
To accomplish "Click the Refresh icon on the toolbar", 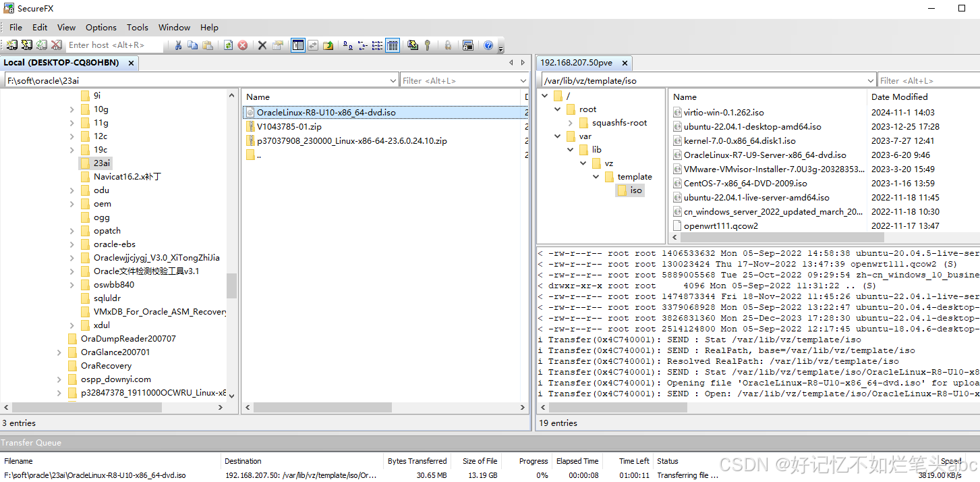I will pyautogui.click(x=228, y=45).
